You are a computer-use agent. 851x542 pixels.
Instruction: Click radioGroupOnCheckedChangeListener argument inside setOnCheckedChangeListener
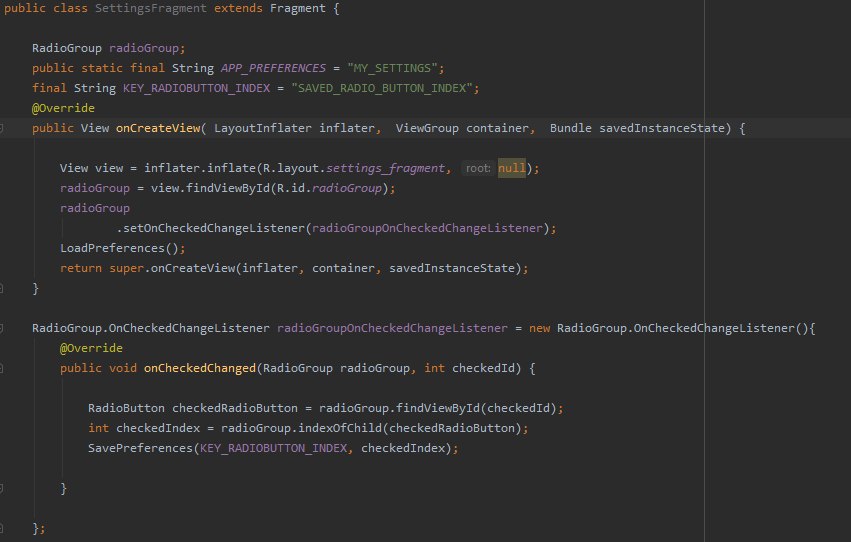coord(427,228)
